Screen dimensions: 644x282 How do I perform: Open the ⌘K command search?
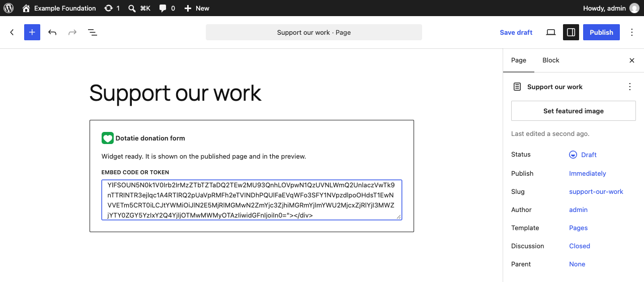pyautogui.click(x=139, y=8)
